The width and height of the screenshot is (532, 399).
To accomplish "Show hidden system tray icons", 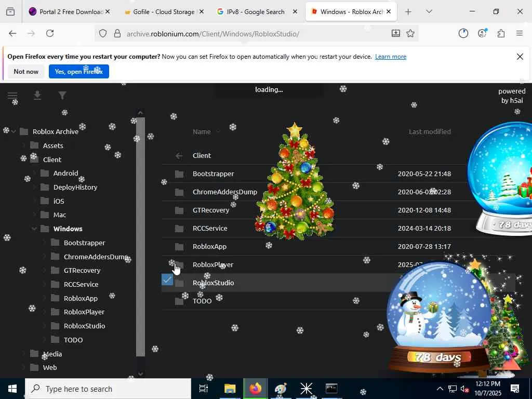I will pos(440,389).
